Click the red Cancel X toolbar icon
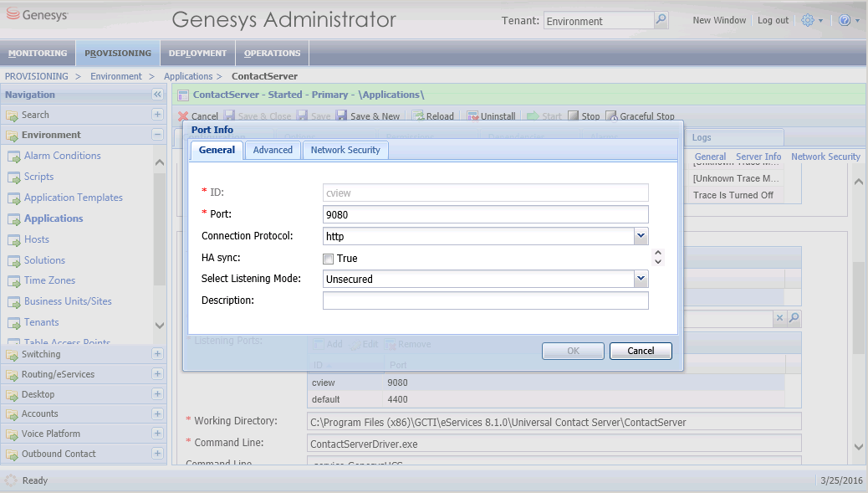 (x=183, y=116)
